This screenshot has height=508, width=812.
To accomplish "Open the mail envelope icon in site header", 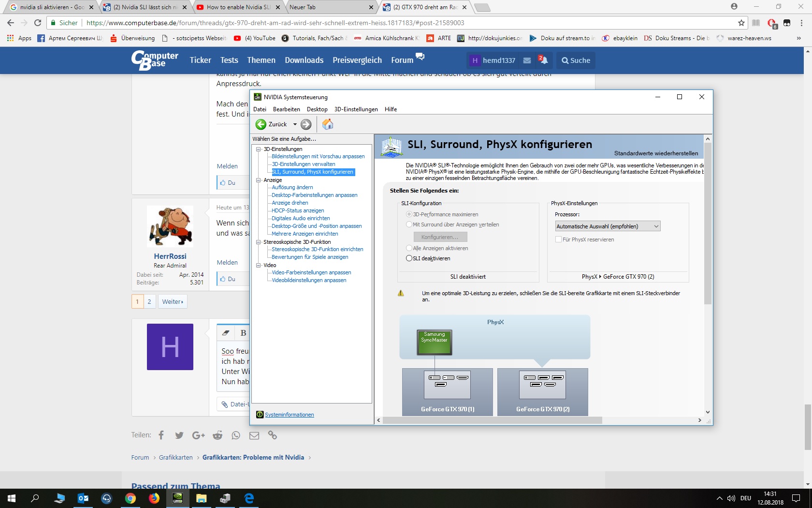I will [527, 60].
